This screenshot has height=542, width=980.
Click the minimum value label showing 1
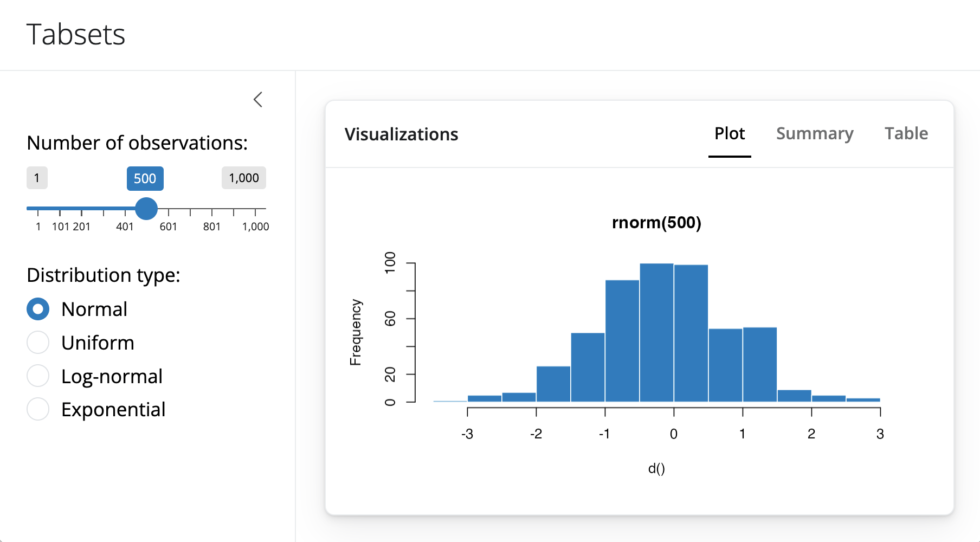(37, 178)
